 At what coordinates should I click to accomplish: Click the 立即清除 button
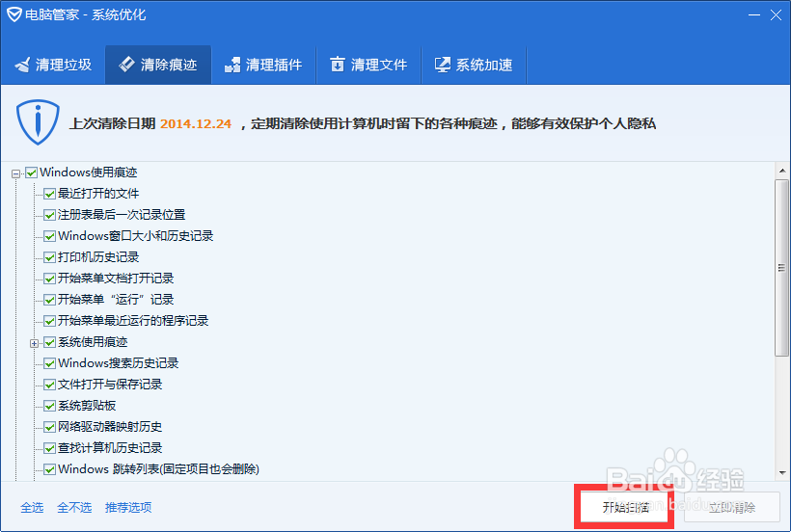click(x=731, y=507)
